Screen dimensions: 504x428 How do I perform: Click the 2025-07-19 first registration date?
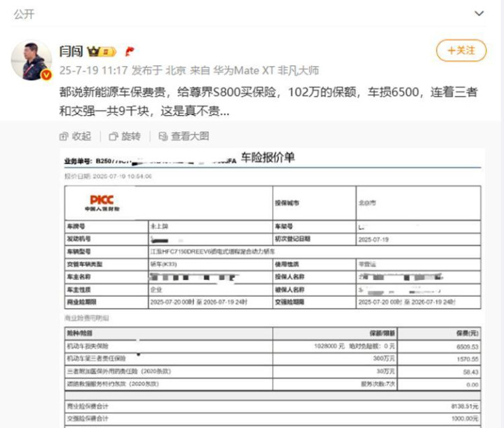374,240
